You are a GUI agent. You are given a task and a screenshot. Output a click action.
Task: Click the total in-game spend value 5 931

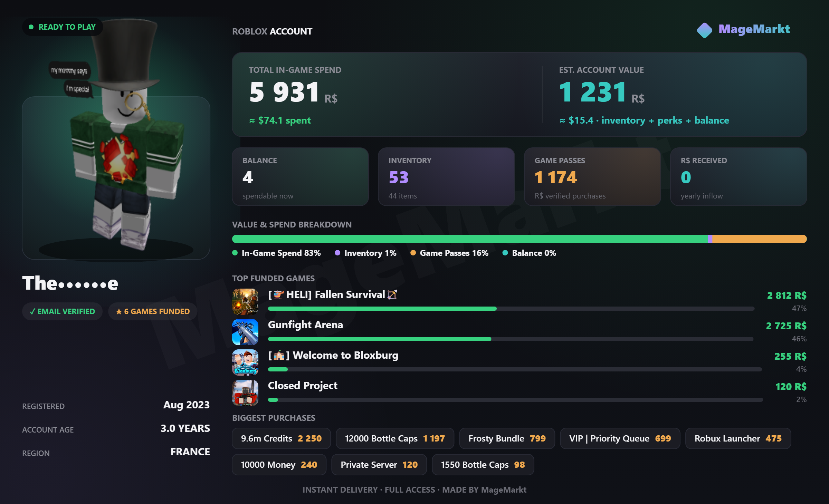284,92
